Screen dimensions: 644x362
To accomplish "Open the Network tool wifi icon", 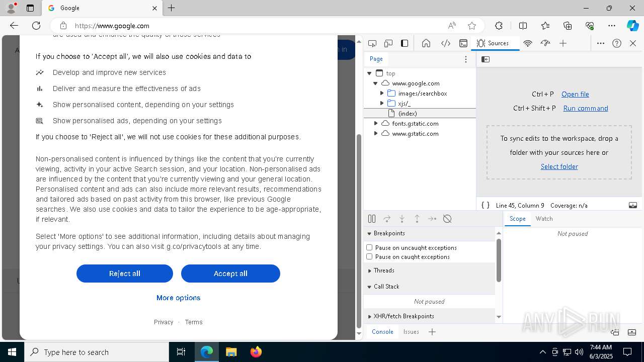I will point(528,43).
